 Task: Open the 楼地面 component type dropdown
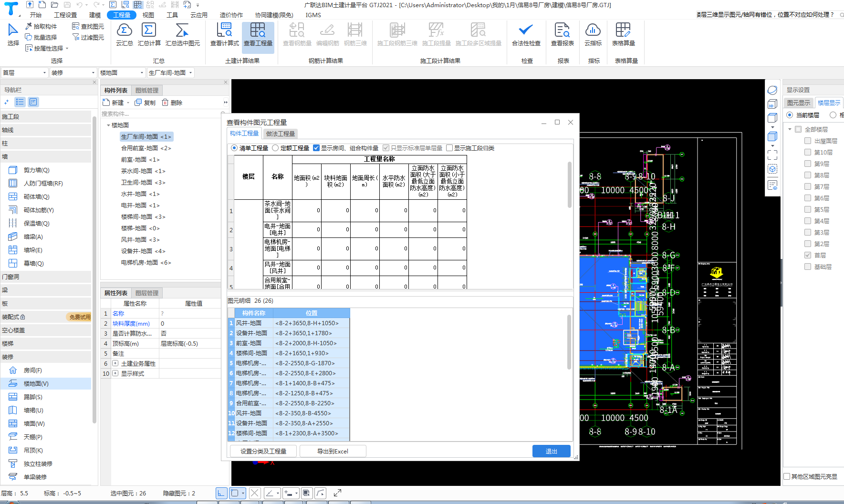click(x=122, y=72)
